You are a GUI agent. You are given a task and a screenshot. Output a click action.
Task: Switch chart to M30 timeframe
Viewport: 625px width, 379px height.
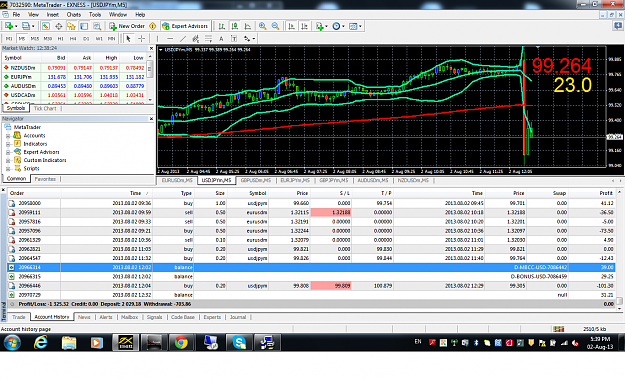48,39
